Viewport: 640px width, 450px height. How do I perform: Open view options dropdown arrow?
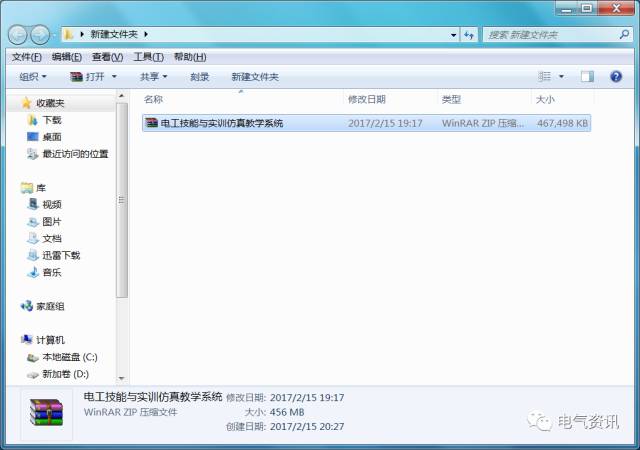[561, 76]
